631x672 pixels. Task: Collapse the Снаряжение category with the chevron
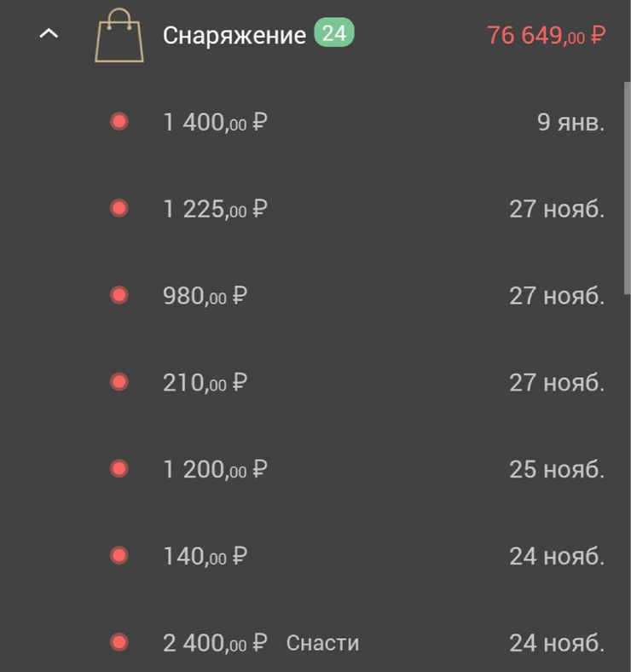click(49, 33)
